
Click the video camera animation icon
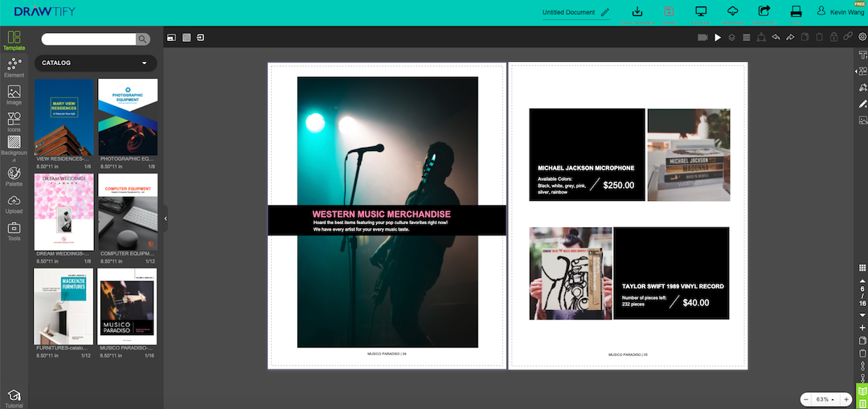tap(703, 38)
